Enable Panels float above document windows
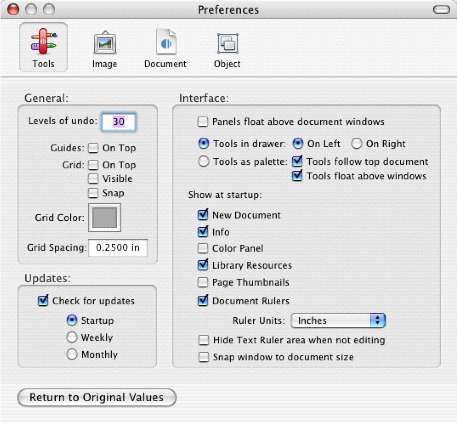 click(x=203, y=122)
